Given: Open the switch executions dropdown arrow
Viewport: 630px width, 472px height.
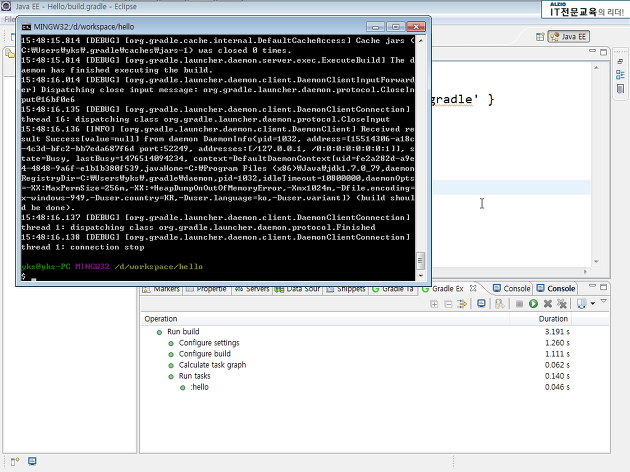Looking at the screenshot, I should (593, 304).
